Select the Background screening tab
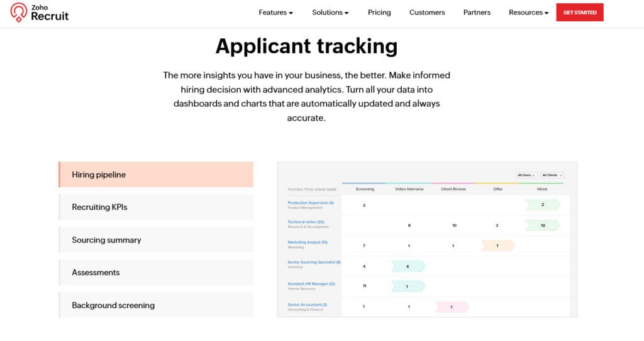 [156, 305]
